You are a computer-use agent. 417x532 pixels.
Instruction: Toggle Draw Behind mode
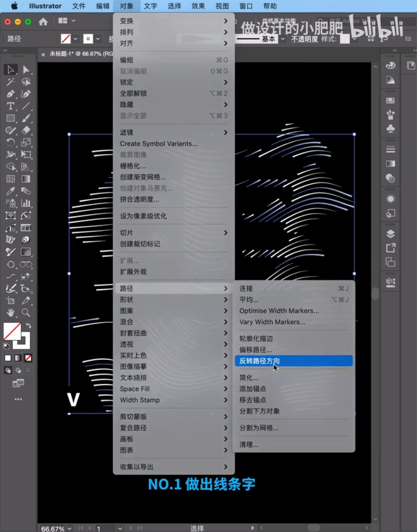point(18,370)
